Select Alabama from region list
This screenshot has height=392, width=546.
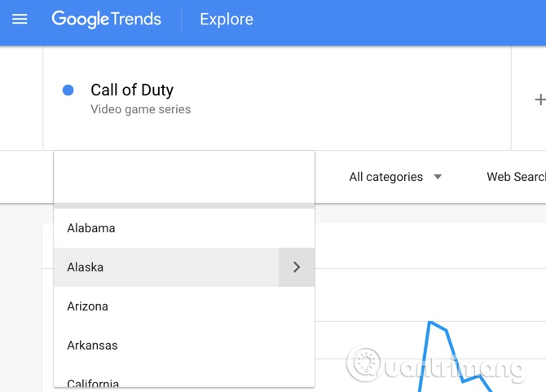click(91, 228)
